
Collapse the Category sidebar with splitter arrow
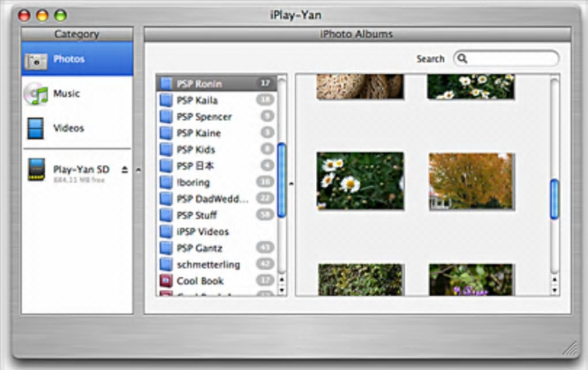(x=138, y=170)
